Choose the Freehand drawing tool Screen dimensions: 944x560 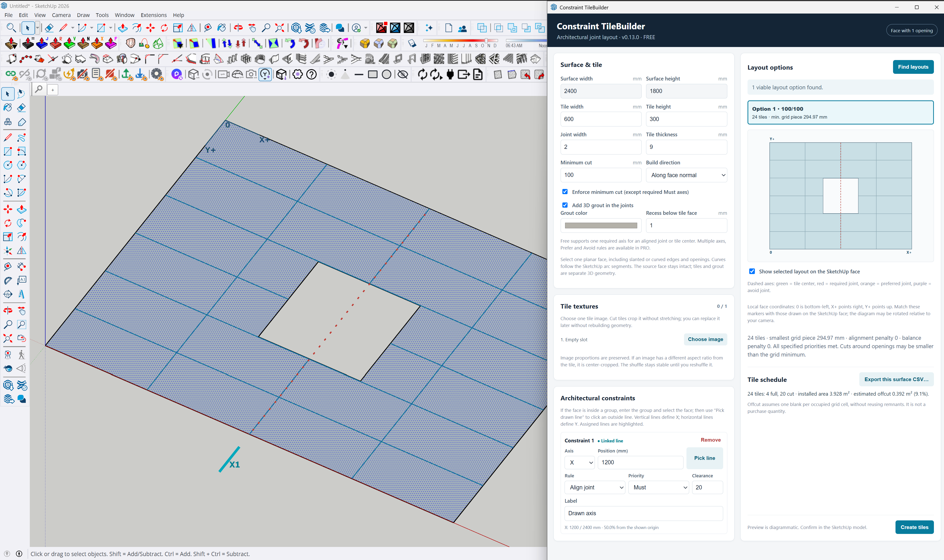(x=21, y=138)
